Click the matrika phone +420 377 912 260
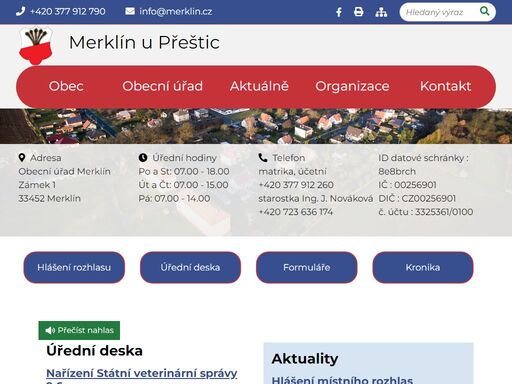Viewport: 512px width, 384px height. (296, 185)
